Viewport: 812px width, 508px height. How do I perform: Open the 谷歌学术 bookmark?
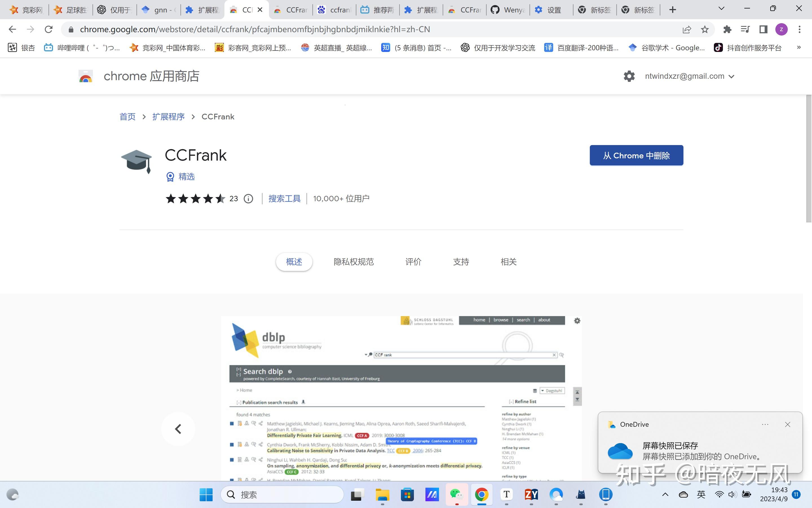pos(667,48)
